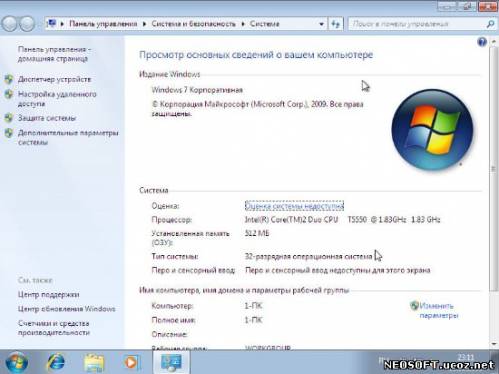Click Оценка системы недоступна link
Viewport: 499px width, 374px height.
294,206
